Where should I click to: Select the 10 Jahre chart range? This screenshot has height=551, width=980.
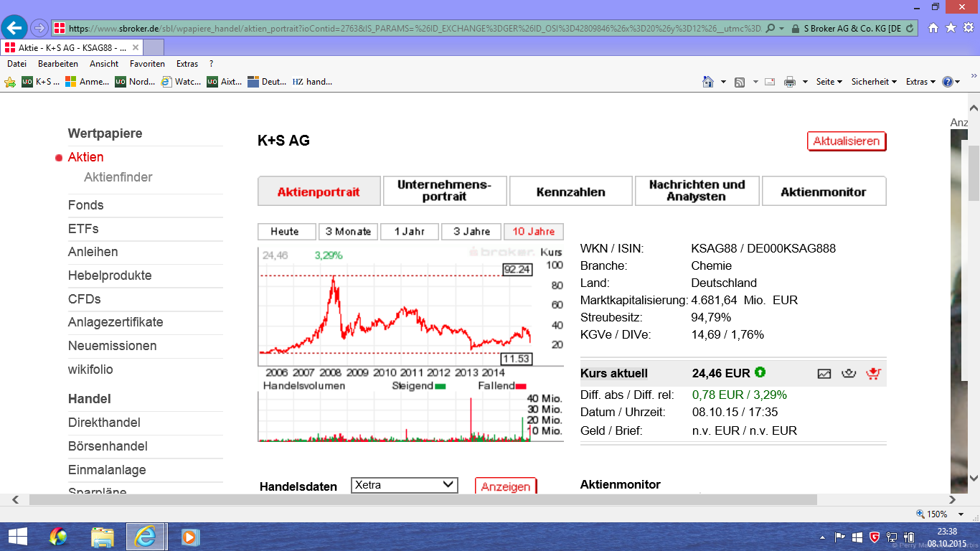pyautogui.click(x=532, y=231)
